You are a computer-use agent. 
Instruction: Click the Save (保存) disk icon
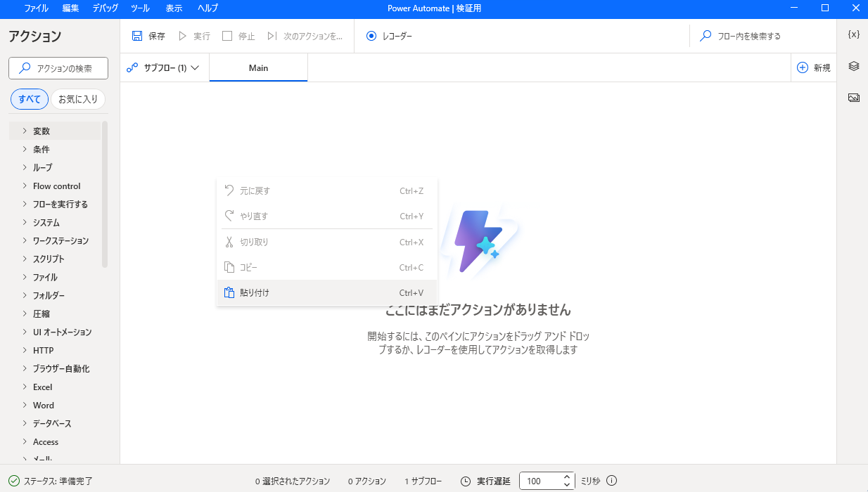tap(138, 36)
